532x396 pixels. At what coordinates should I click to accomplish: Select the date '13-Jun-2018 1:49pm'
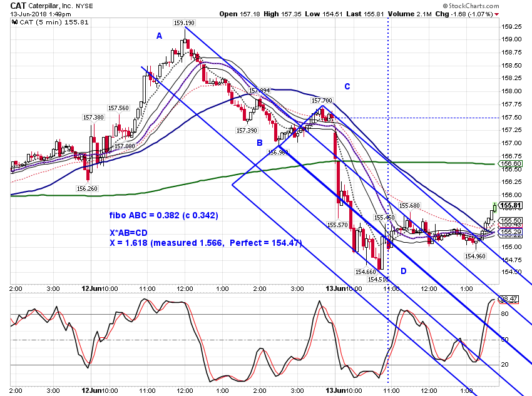click(x=41, y=14)
